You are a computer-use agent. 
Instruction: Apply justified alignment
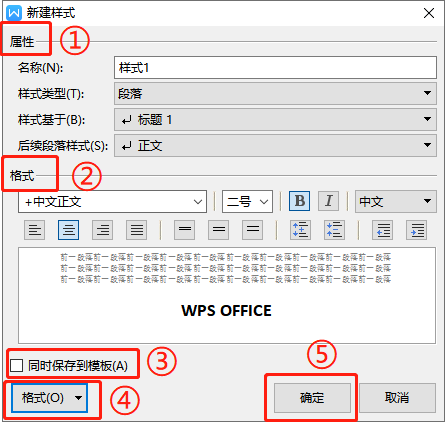[x=137, y=230]
